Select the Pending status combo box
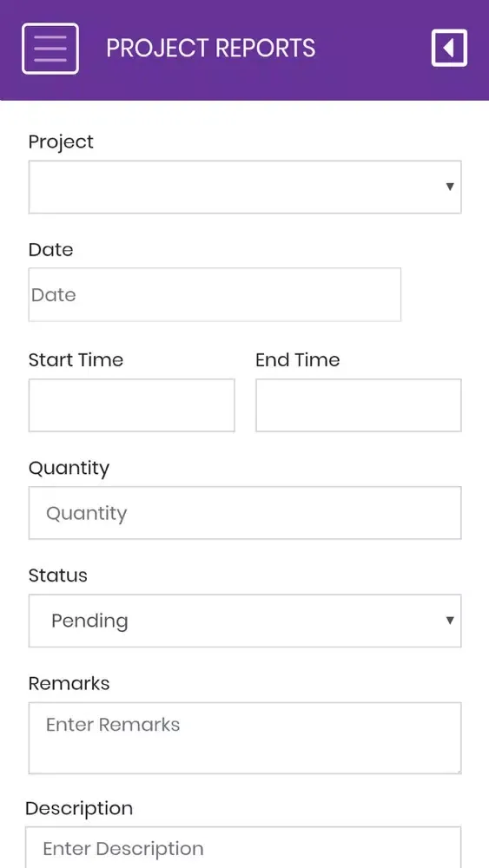The height and width of the screenshot is (868, 489). 245,621
